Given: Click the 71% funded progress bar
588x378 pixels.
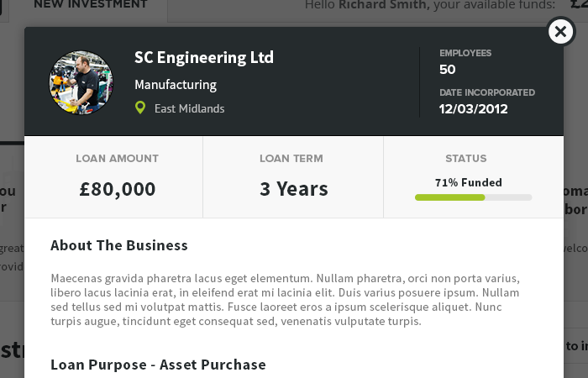Looking at the screenshot, I should (473, 197).
